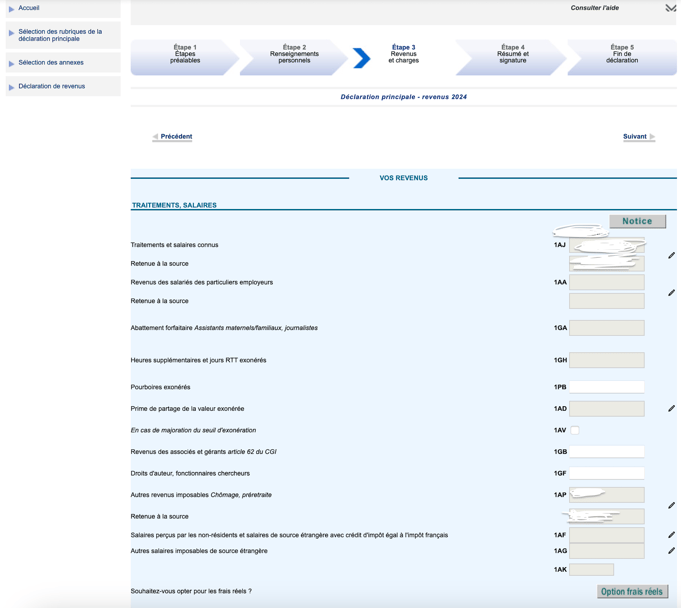Click pencil icon for Prime de partage 1AD
The image size is (681, 608).
tap(671, 408)
